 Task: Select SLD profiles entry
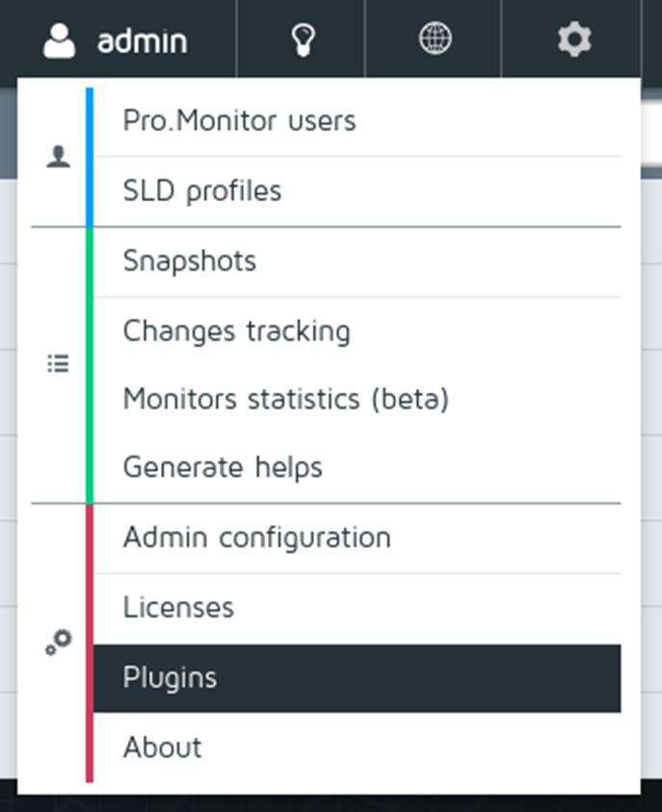[202, 191]
